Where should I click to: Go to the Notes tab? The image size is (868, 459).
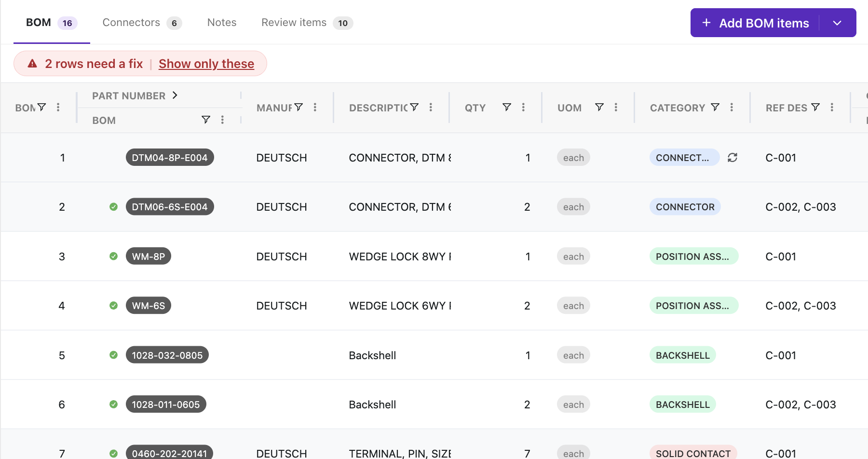[x=222, y=23]
